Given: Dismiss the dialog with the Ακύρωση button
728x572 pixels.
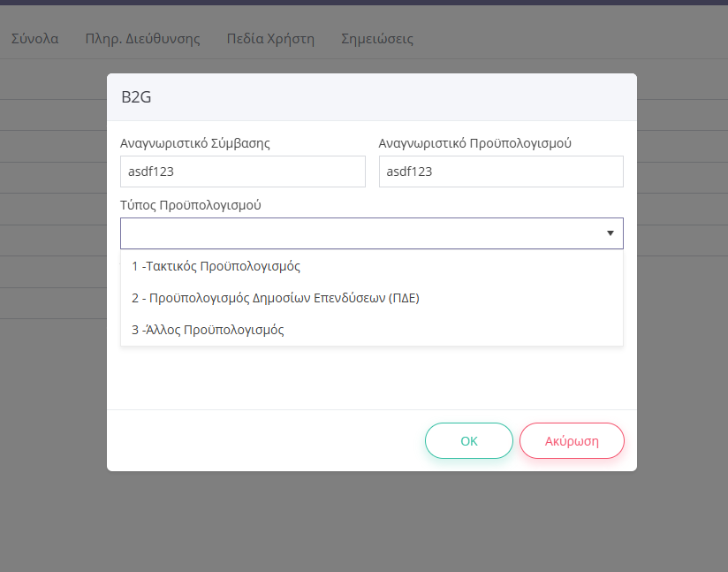Looking at the screenshot, I should [x=572, y=440].
